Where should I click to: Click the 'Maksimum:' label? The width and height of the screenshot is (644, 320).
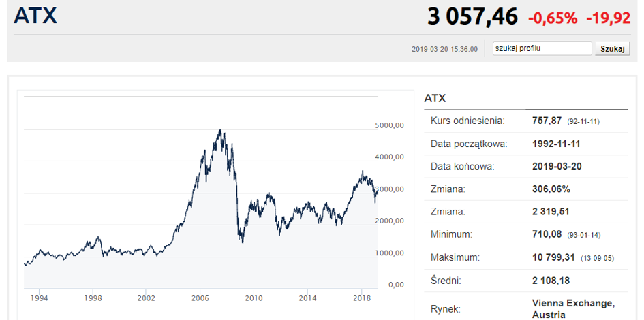click(455, 257)
